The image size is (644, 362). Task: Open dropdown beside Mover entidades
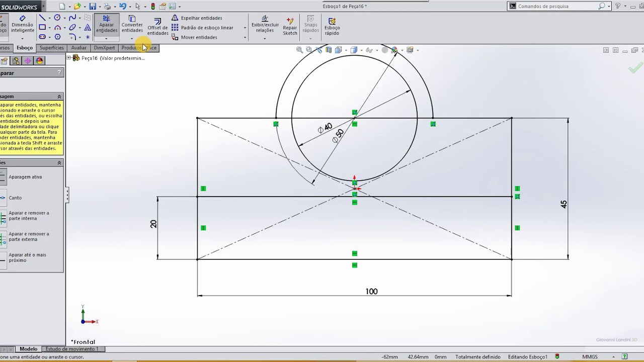(x=245, y=37)
